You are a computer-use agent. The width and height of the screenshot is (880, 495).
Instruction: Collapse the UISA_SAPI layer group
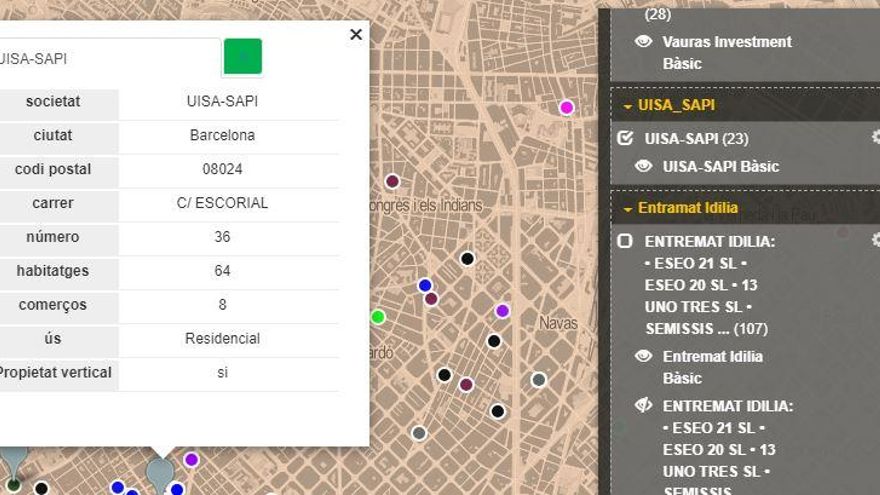(x=628, y=105)
